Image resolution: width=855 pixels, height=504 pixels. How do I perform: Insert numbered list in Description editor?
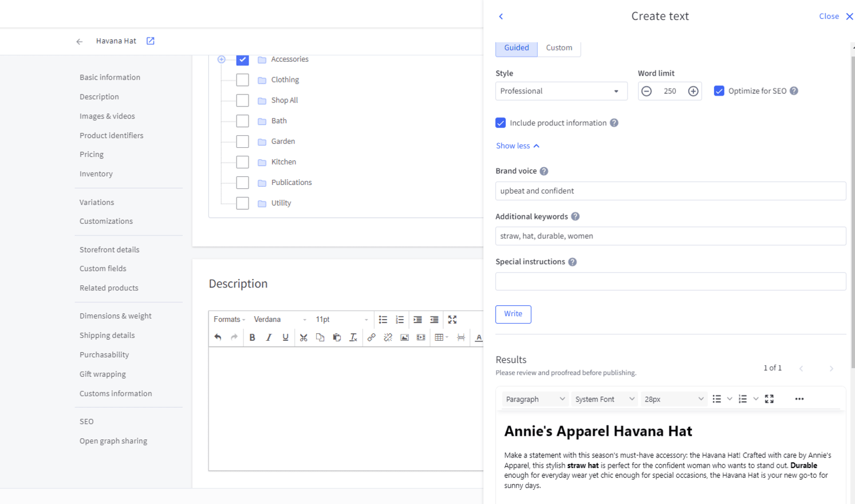click(x=400, y=320)
